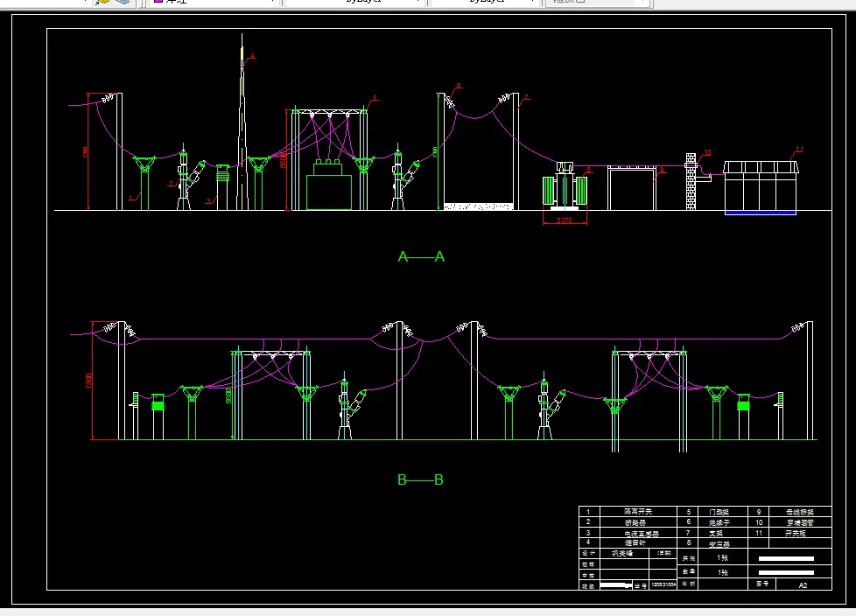Click the '设计' label in the title block
Image resolution: width=856 pixels, height=616 pixels.
click(x=588, y=553)
